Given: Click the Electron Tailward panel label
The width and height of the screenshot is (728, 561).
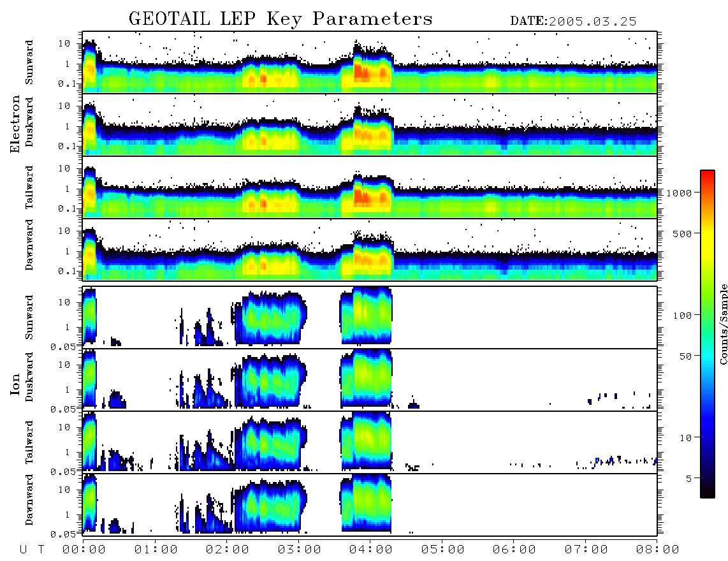Looking at the screenshot, I should click(x=29, y=187).
